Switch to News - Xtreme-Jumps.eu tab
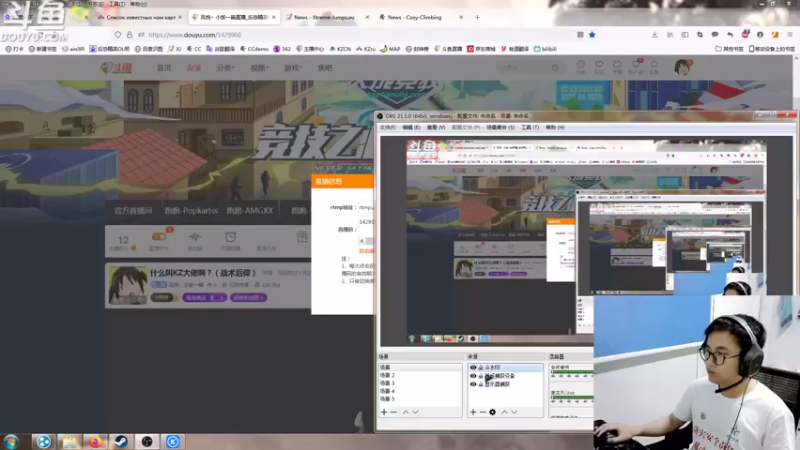 coord(327,17)
